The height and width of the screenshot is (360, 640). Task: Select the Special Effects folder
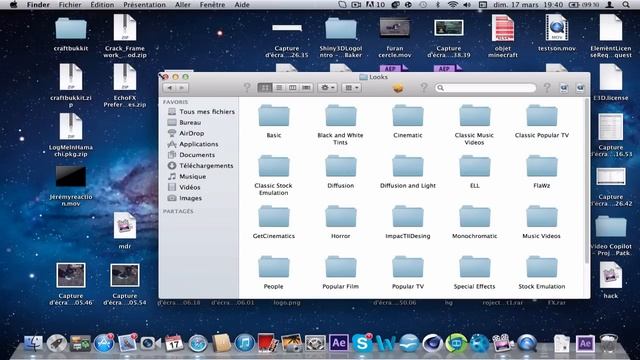click(x=474, y=267)
